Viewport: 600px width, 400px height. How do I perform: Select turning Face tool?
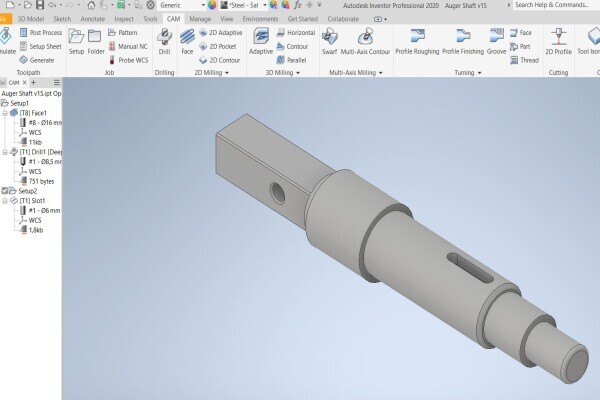[x=521, y=33]
